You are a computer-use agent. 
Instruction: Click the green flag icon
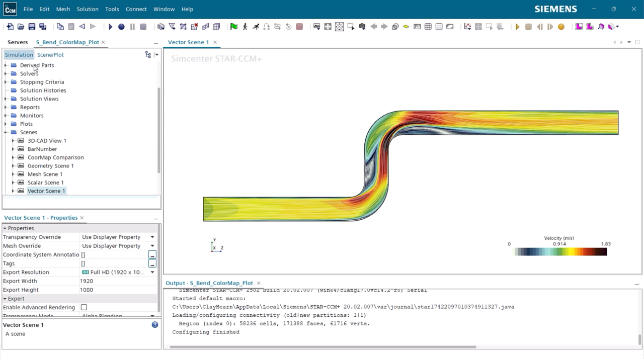click(234, 27)
